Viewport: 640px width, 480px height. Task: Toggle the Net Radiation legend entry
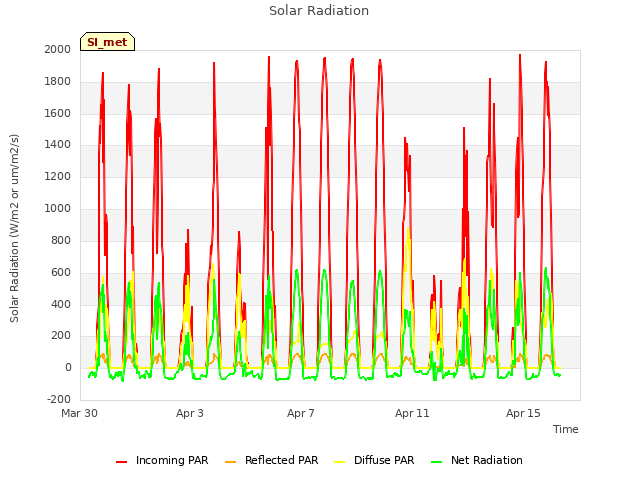point(477,460)
